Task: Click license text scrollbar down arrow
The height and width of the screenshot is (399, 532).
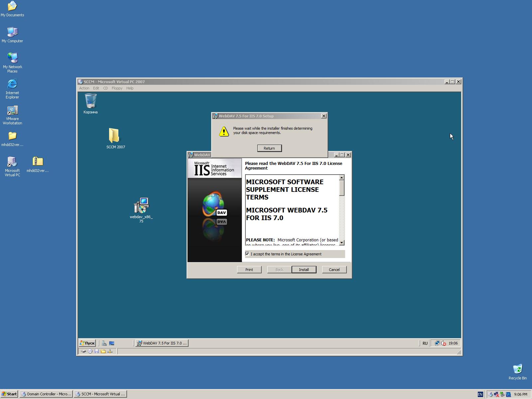Action: [x=342, y=243]
